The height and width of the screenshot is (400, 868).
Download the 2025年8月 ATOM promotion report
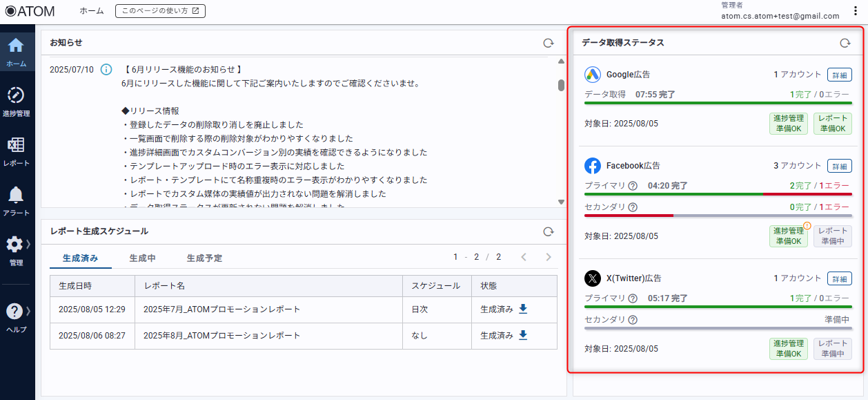pos(523,336)
